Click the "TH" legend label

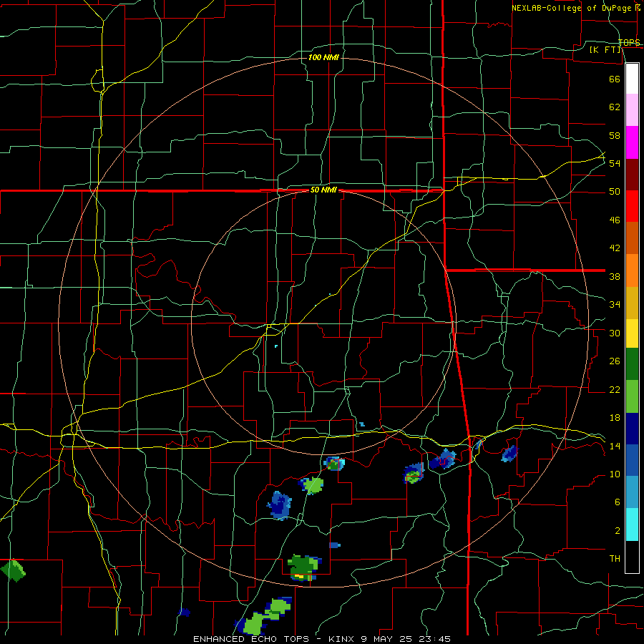[615, 559]
